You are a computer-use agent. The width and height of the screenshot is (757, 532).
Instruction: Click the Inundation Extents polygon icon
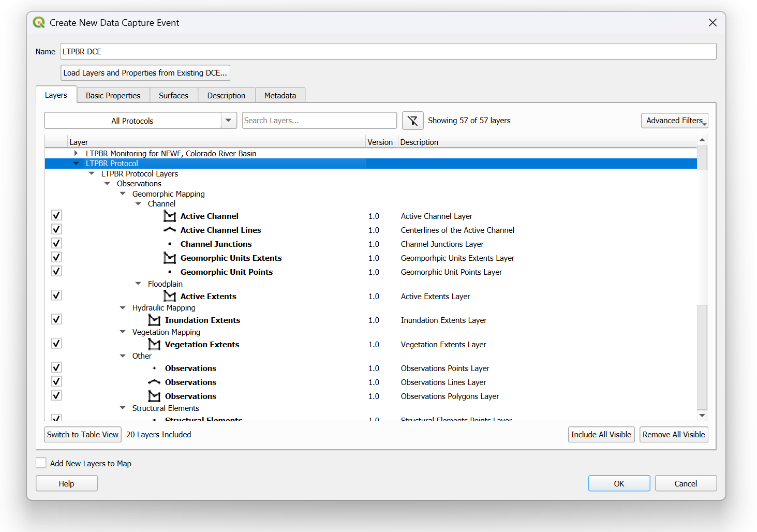tap(154, 320)
